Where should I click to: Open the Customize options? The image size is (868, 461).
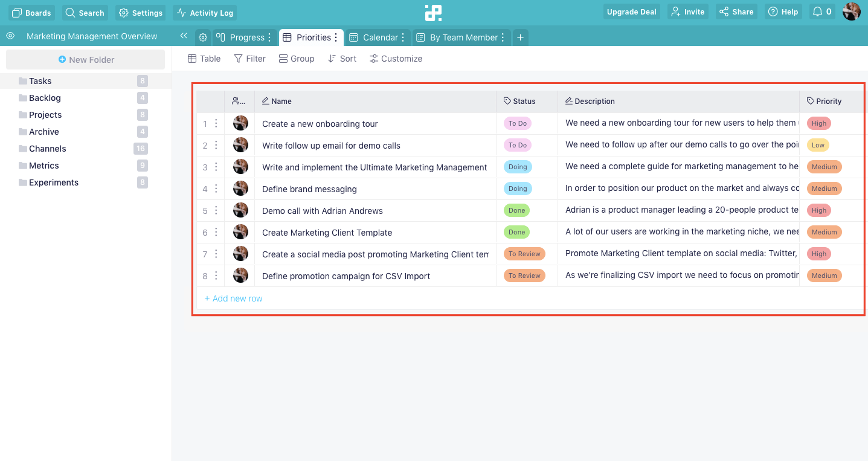396,59
